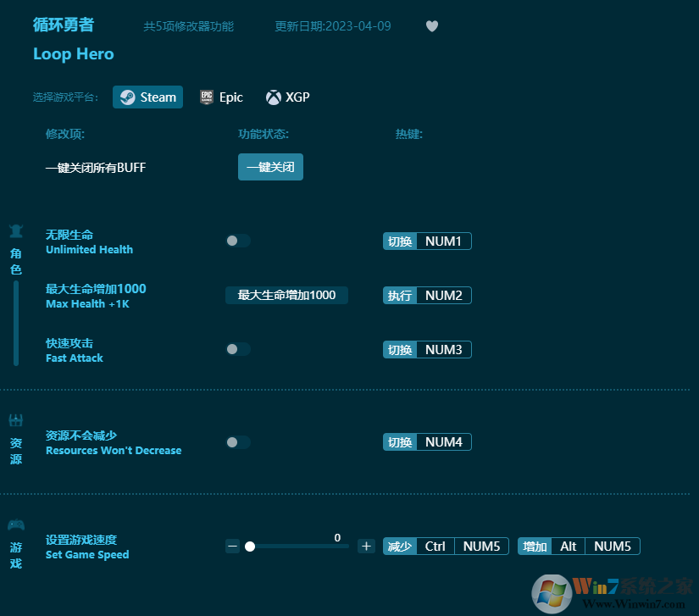
Task: Select the Steam platform icon
Action: coord(129,97)
